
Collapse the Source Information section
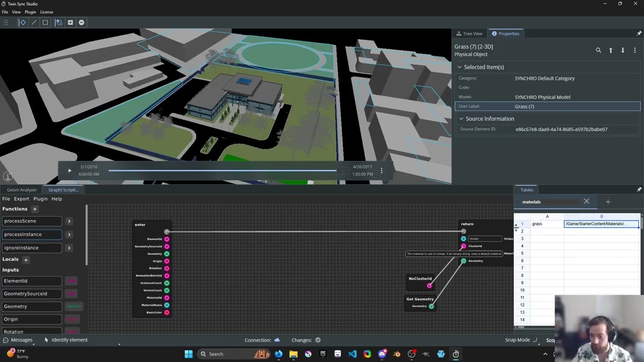point(461,119)
